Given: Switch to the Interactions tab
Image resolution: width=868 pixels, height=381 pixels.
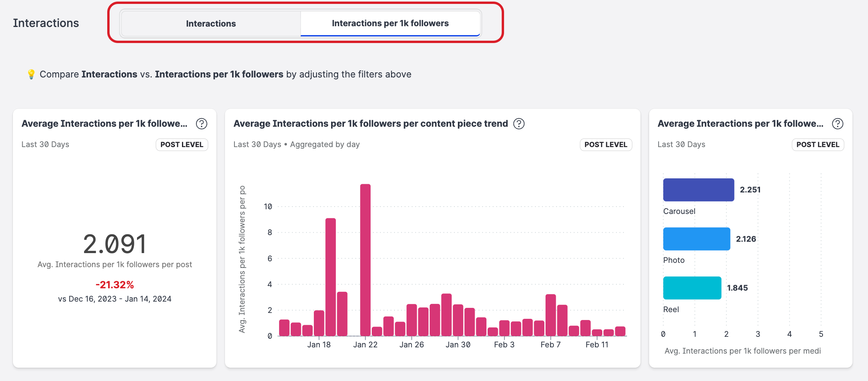Looking at the screenshot, I should (211, 23).
